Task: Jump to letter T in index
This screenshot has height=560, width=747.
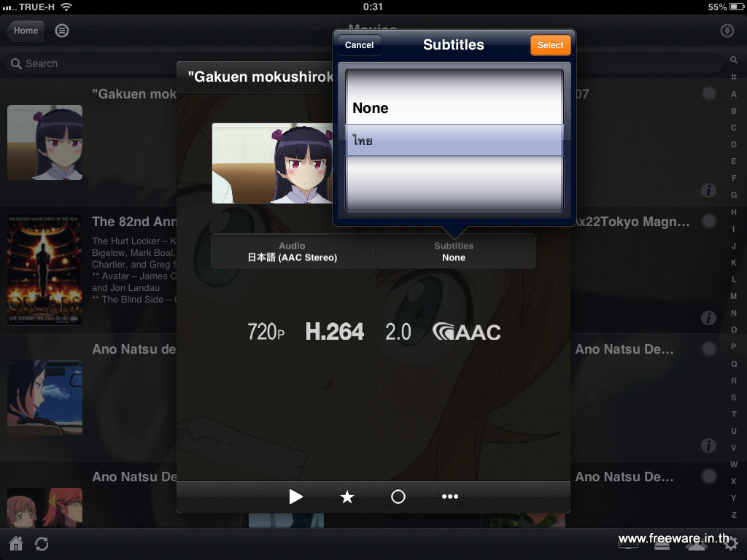Action: tap(734, 414)
